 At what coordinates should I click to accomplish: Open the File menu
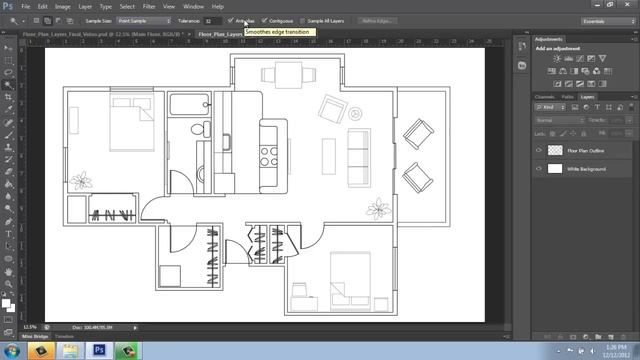[25, 7]
